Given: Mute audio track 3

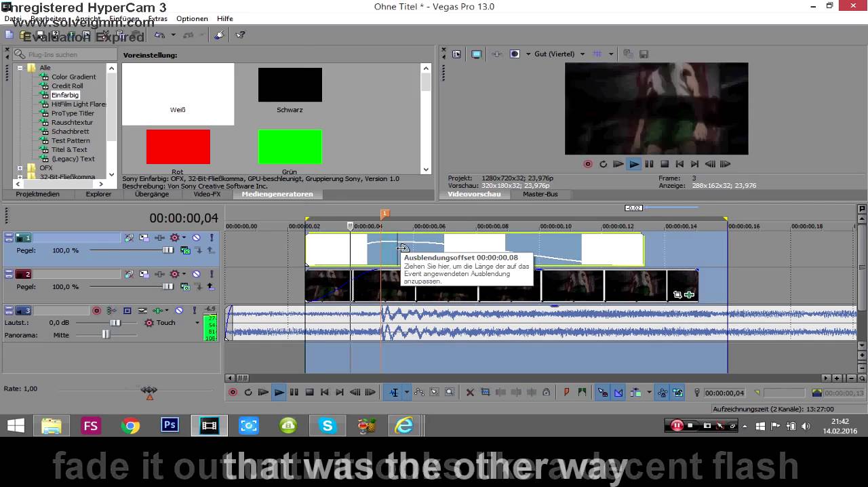Looking at the screenshot, I should [x=179, y=311].
